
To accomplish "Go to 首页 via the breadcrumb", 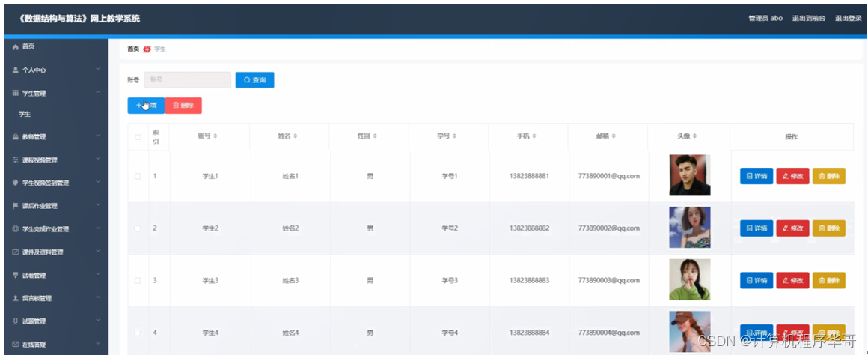I will pyautogui.click(x=133, y=49).
